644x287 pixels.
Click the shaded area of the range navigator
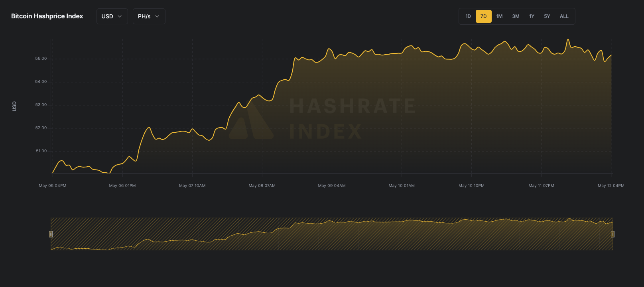(x=332, y=234)
